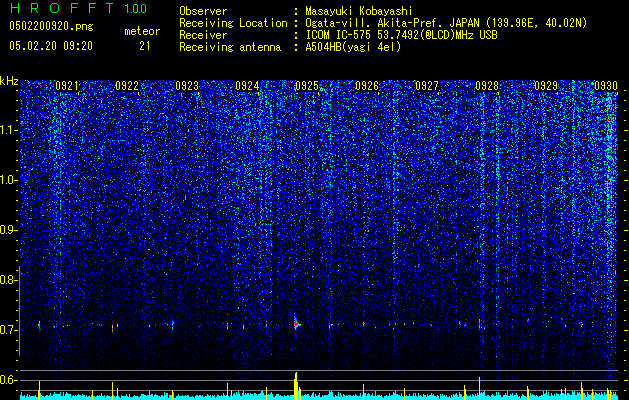The image size is (629, 400).
Task: Click the 0922 time marker
Action: pyautogui.click(x=127, y=86)
